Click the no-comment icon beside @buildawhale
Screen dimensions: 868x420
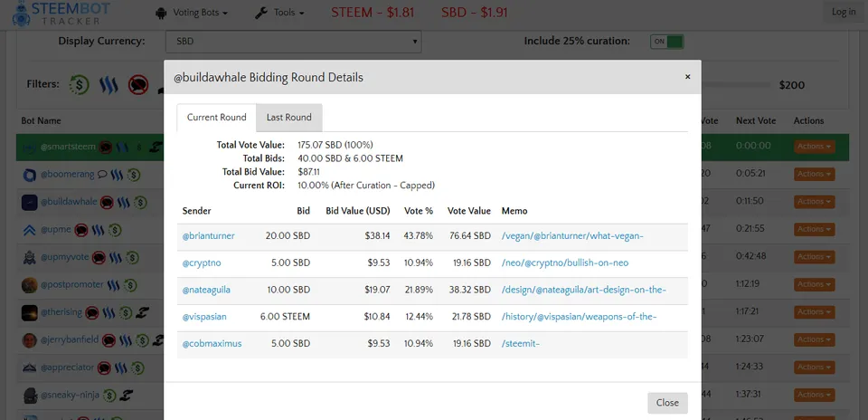coord(107,202)
